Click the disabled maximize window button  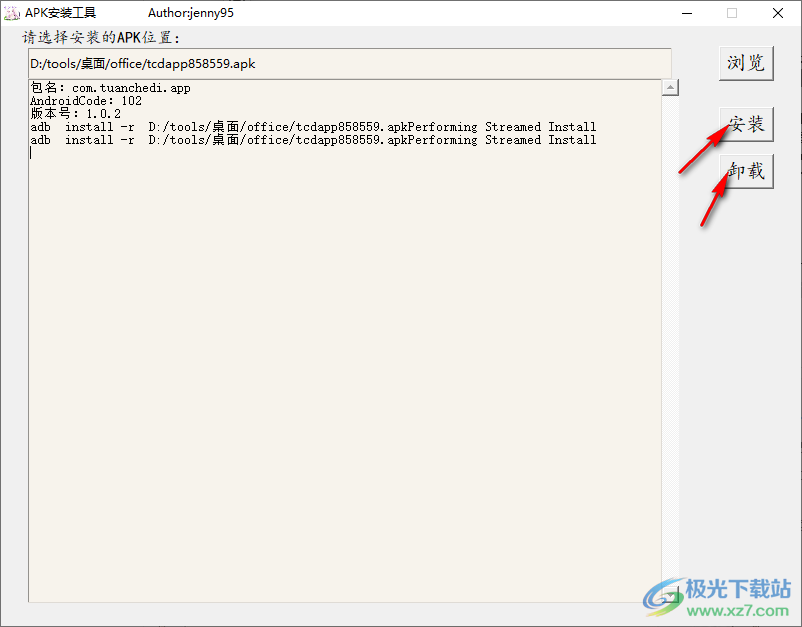point(732,13)
